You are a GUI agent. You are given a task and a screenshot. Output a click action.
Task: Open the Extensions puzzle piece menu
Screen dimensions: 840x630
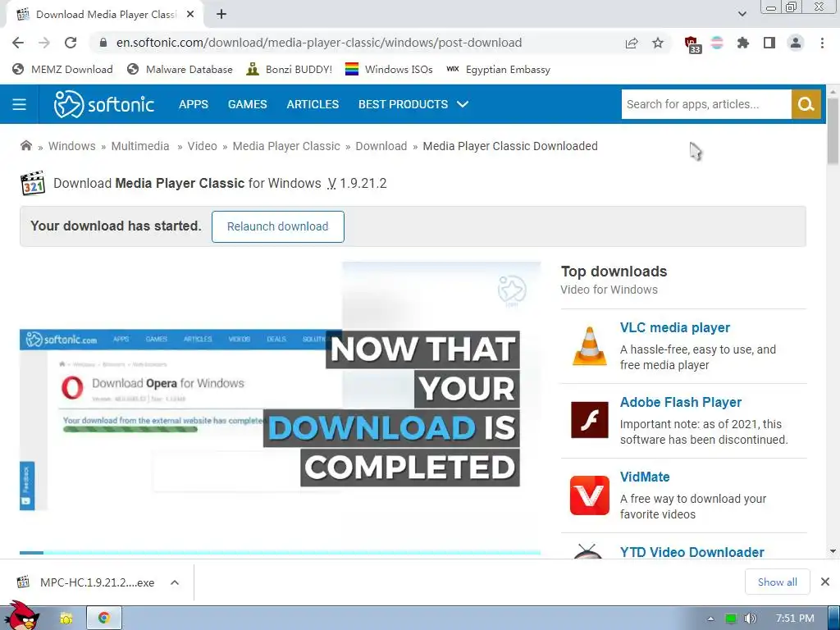pos(742,43)
